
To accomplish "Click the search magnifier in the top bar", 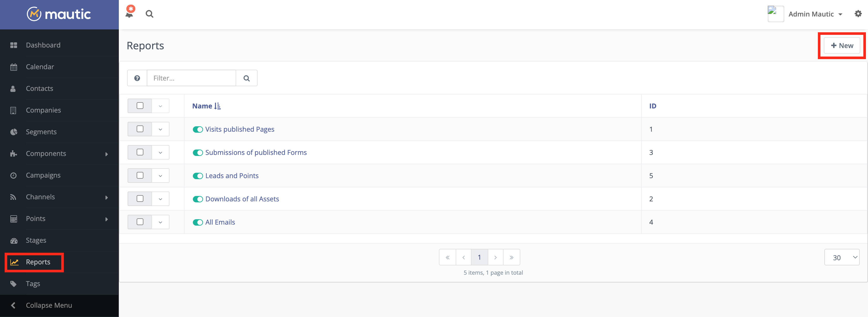I will pyautogui.click(x=149, y=14).
